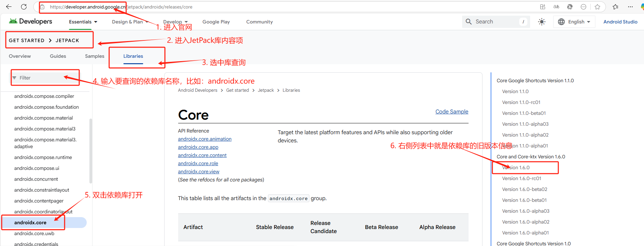
Task: Jump to Version 1.1.0-rc01 entry
Action: coord(521,102)
